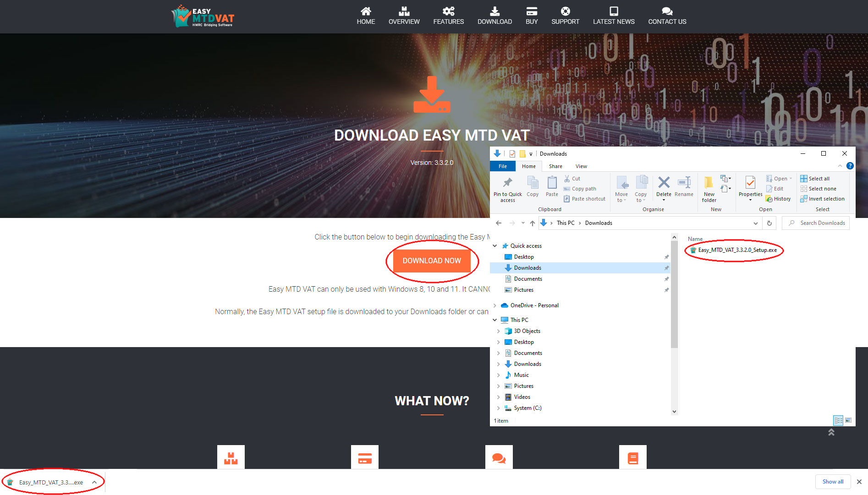
Task: Click the scroll-to-top double chevron icon
Action: pyautogui.click(x=831, y=432)
